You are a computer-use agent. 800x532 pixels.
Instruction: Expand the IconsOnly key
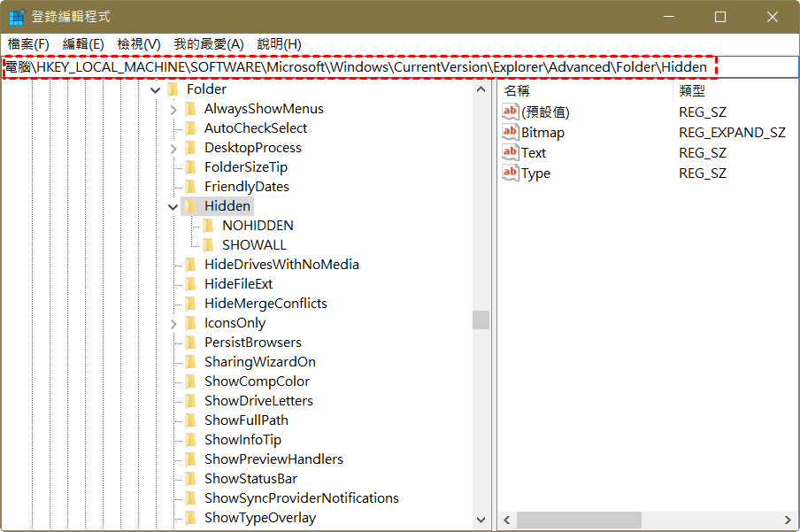point(173,324)
